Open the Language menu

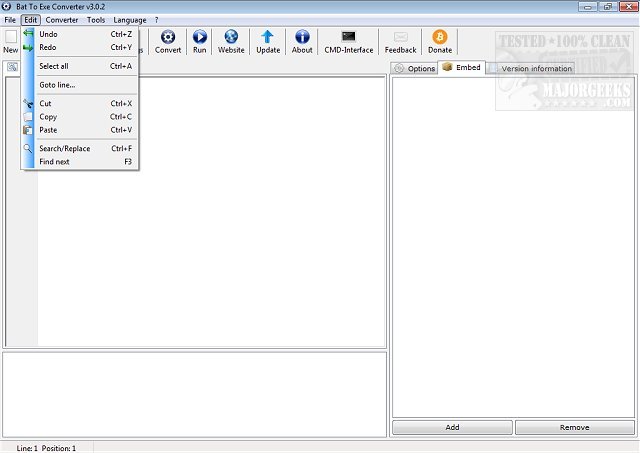click(x=130, y=20)
